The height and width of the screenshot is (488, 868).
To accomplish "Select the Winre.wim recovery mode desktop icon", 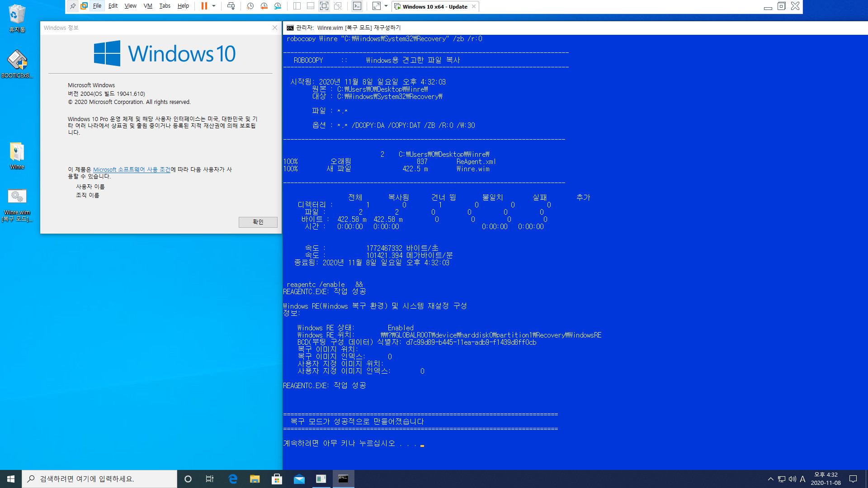I will (x=17, y=205).
